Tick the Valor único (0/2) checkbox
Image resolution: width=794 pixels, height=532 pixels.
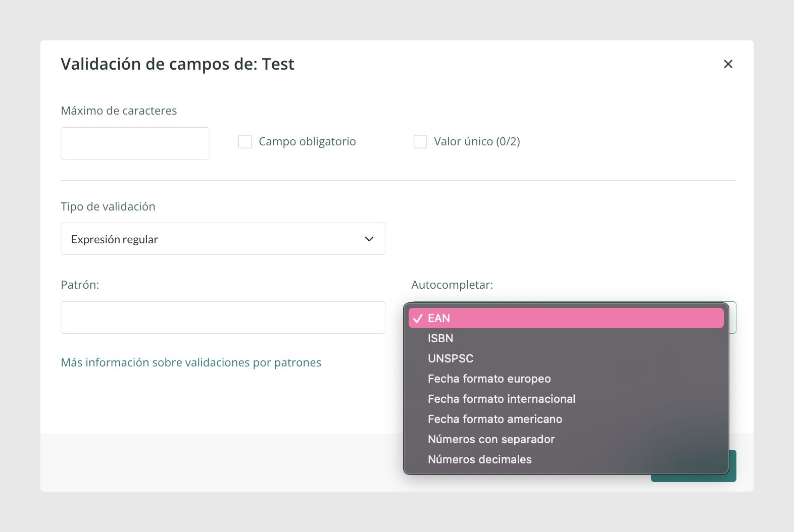point(420,141)
